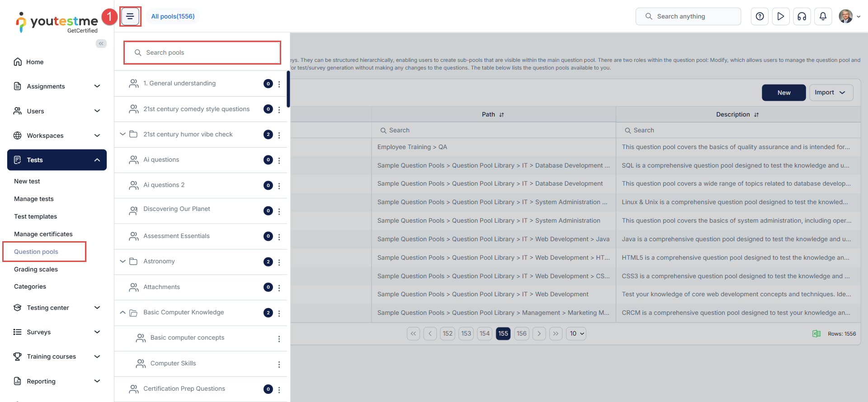Screen dimensions: 868x402
Task: Click the Description column search field
Action: point(738,130)
